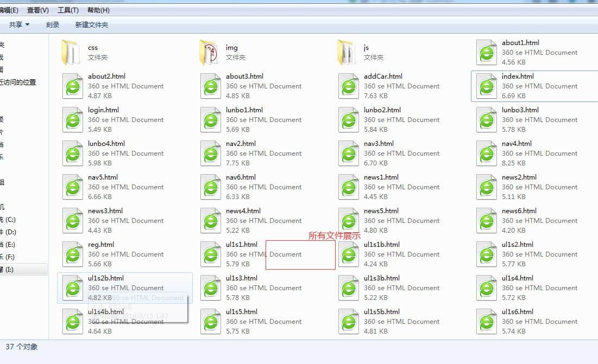This screenshot has height=364, width=598.
Task: Click the 刻录 toolbar button
Action: 53,25
